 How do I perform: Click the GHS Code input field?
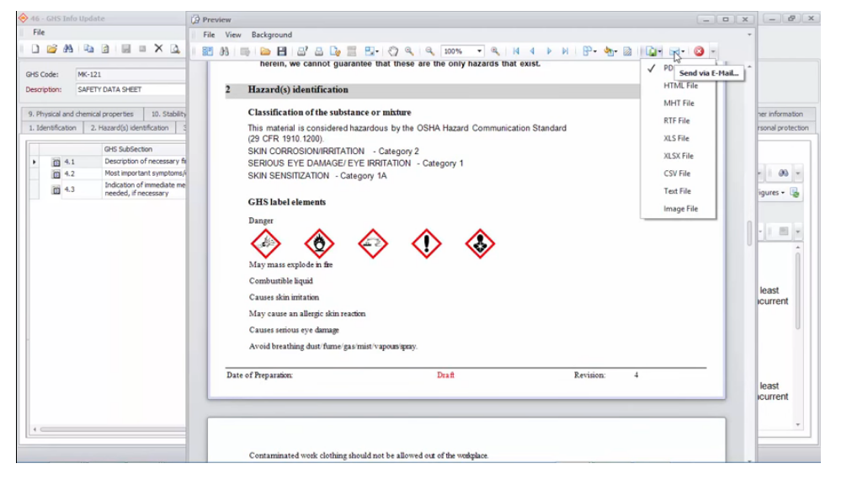click(130, 74)
